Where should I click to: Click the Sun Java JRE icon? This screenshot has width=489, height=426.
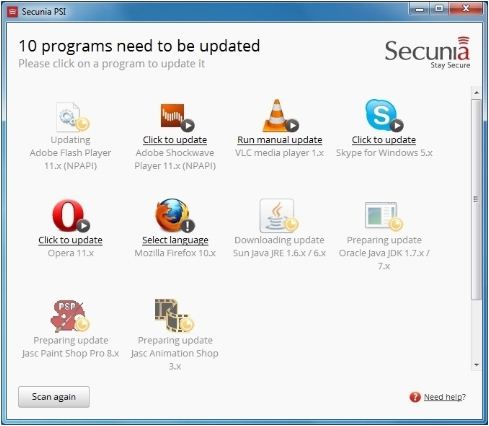279,215
